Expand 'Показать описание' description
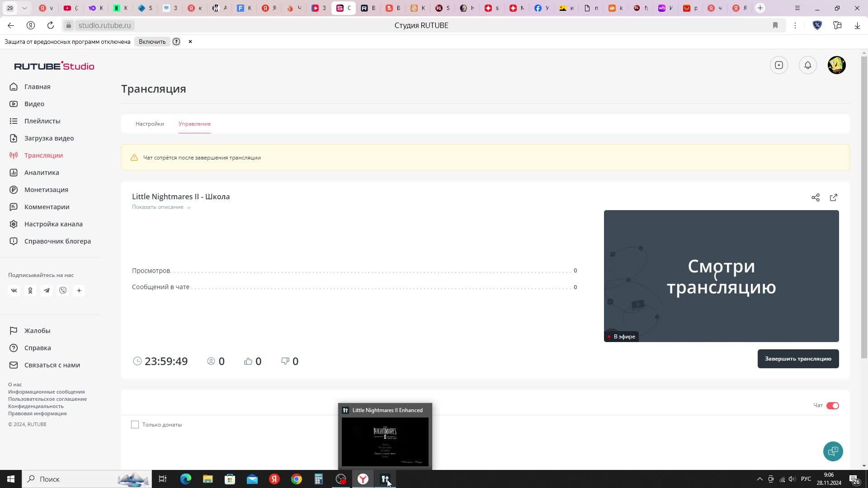This screenshot has height=488, width=868. click(x=161, y=207)
